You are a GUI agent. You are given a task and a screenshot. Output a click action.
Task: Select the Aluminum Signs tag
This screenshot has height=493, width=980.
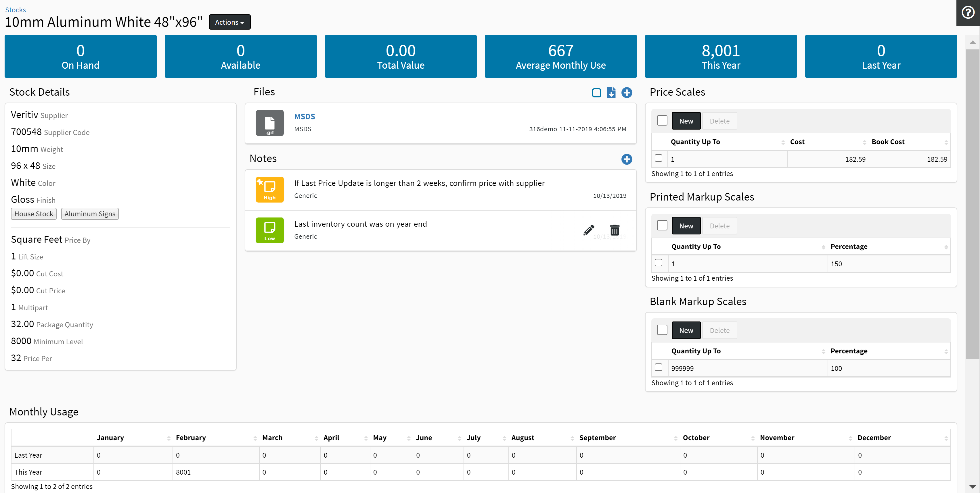(90, 214)
